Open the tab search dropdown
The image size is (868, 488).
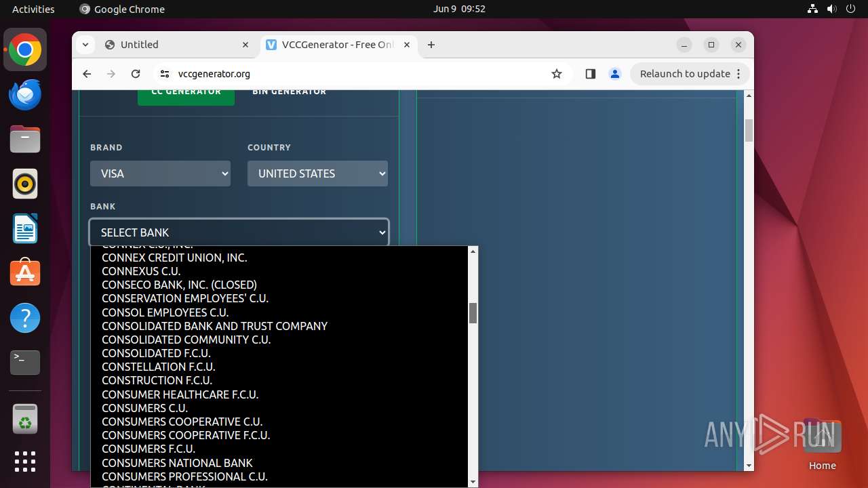[x=85, y=45]
